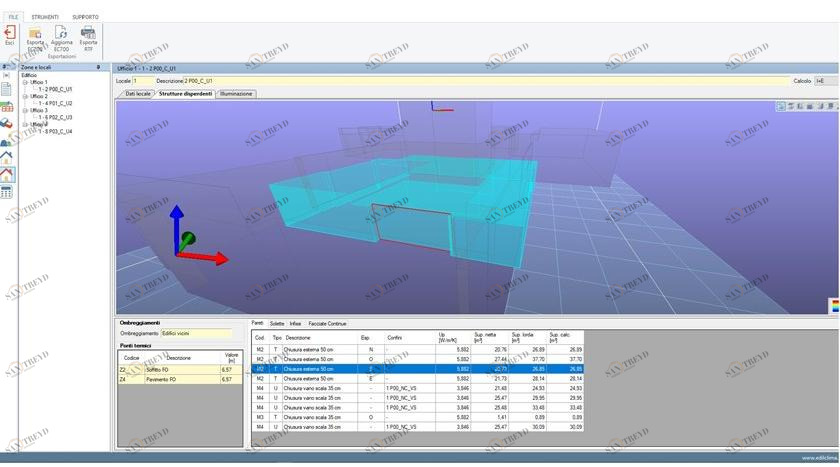Image resolution: width=840 pixels, height=467 pixels.
Task: Open the STRUMENTI ribbon tab
Action: point(44,17)
